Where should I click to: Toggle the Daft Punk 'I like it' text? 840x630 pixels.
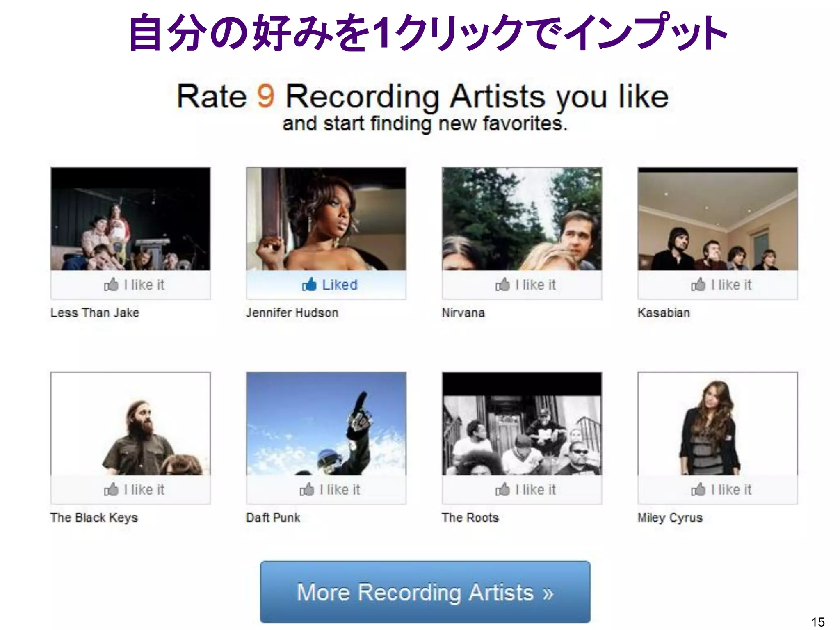click(x=340, y=489)
